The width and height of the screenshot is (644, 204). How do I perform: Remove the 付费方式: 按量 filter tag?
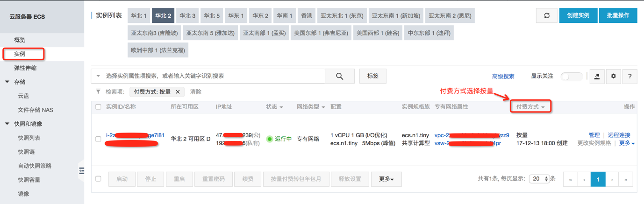178,92
